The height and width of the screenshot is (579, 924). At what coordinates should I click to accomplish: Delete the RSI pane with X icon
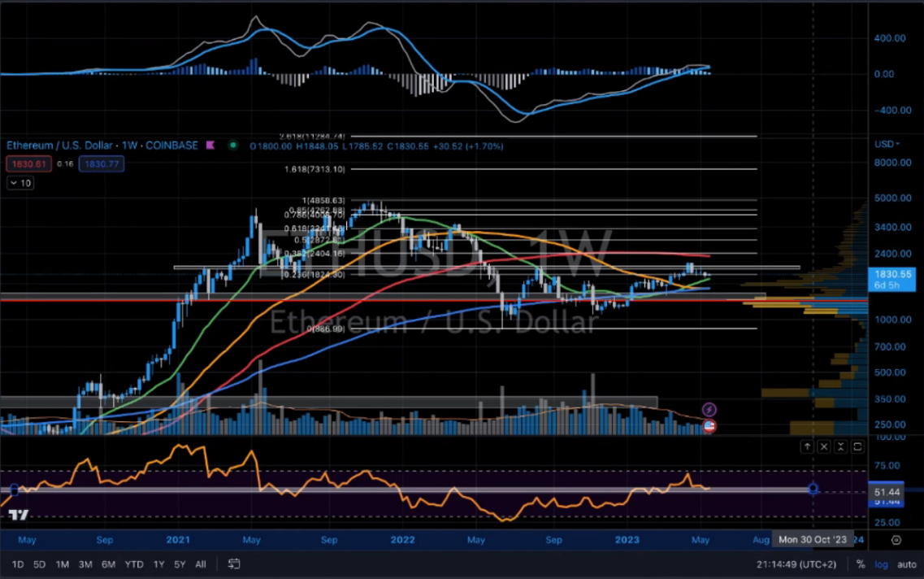pyautogui.click(x=823, y=446)
